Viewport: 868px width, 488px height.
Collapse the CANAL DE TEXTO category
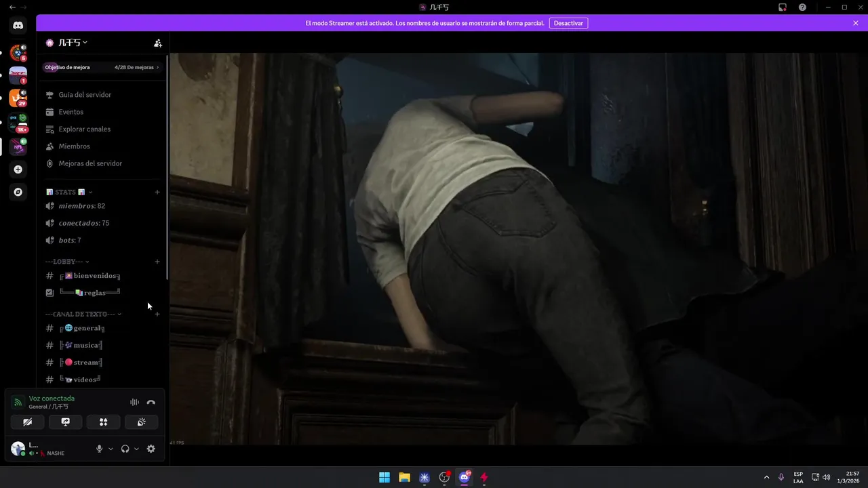[83, 314]
